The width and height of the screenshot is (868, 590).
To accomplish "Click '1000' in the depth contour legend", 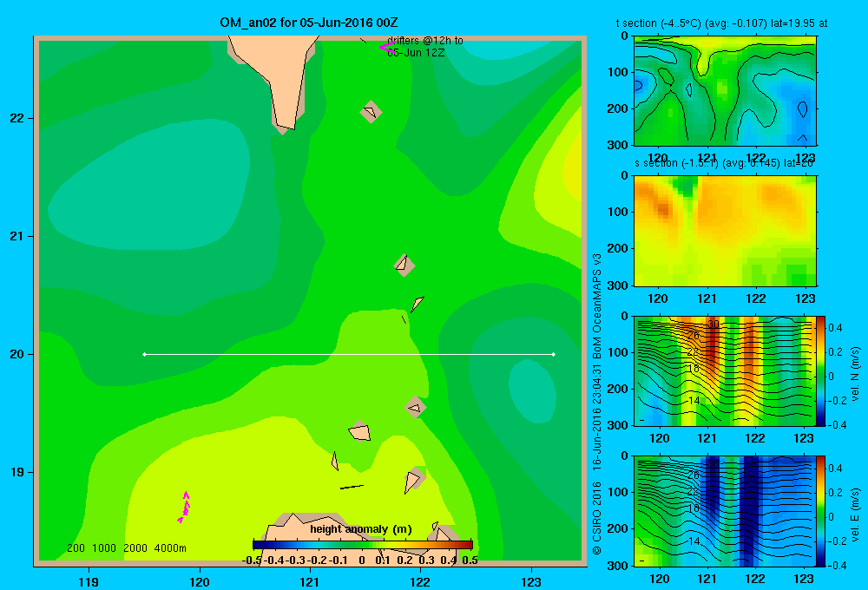I will coord(104,548).
